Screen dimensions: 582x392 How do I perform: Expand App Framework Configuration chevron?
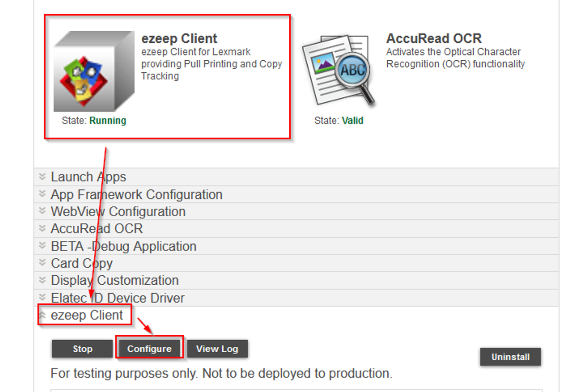tap(42, 194)
